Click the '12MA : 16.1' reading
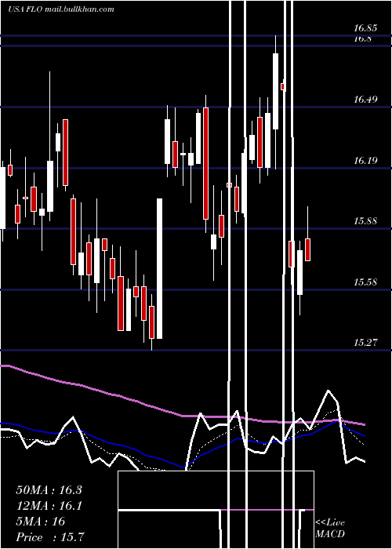The height and width of the screenshot is (549, 392). pos(49,506)
